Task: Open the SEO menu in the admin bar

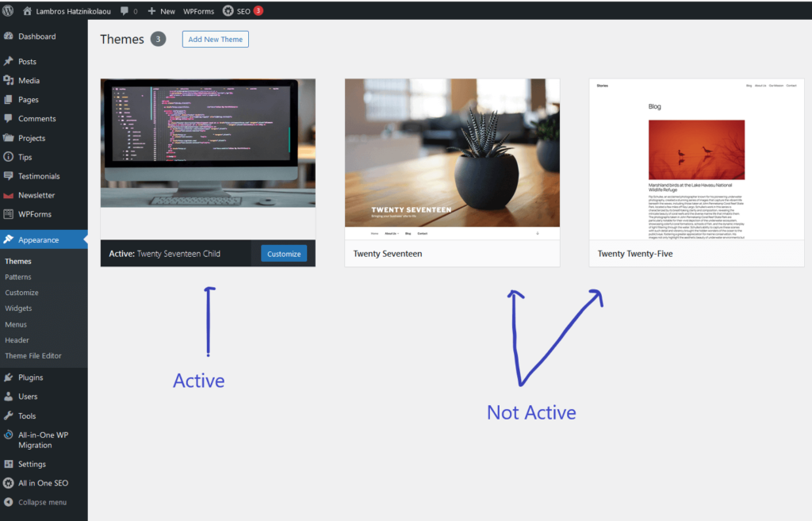Action: tap(242, 11)
